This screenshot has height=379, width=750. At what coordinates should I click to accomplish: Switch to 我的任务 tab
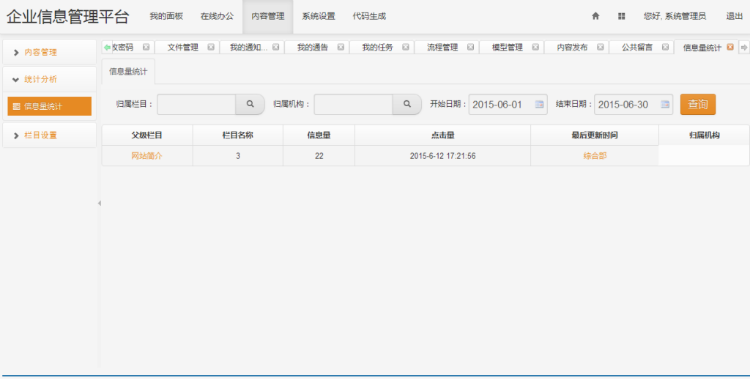(x=377, y=47)
